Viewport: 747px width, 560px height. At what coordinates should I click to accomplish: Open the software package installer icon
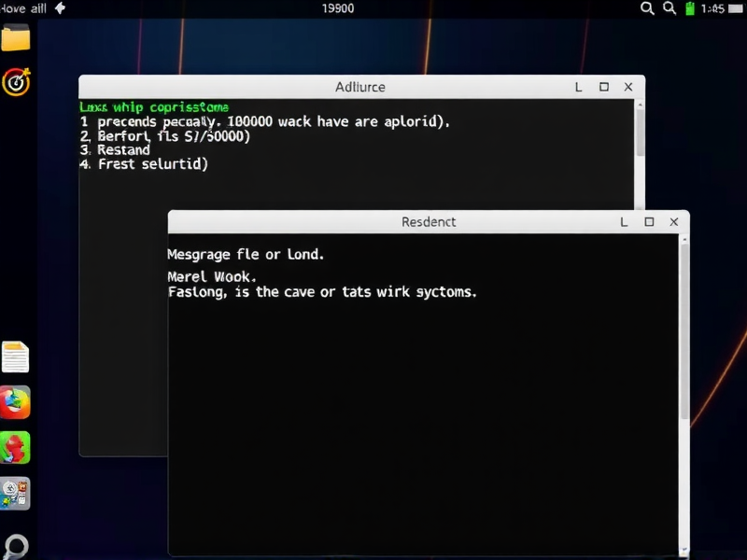click(16, 494)
